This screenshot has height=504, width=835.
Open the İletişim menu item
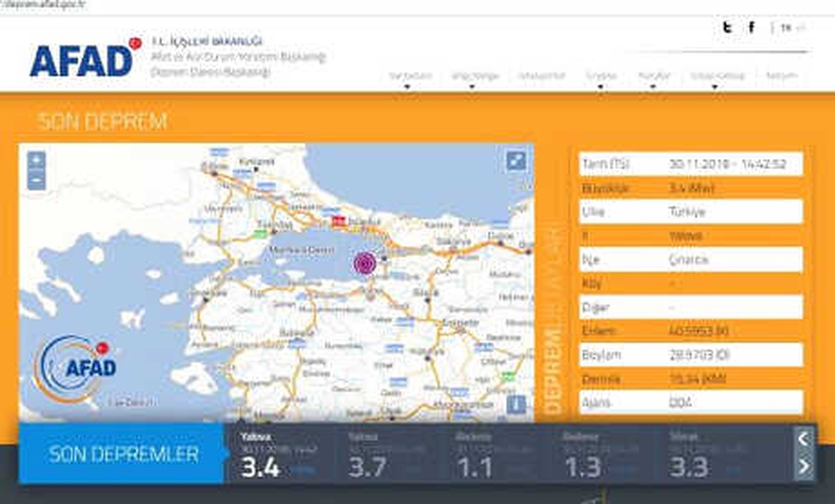coord(781,76)
